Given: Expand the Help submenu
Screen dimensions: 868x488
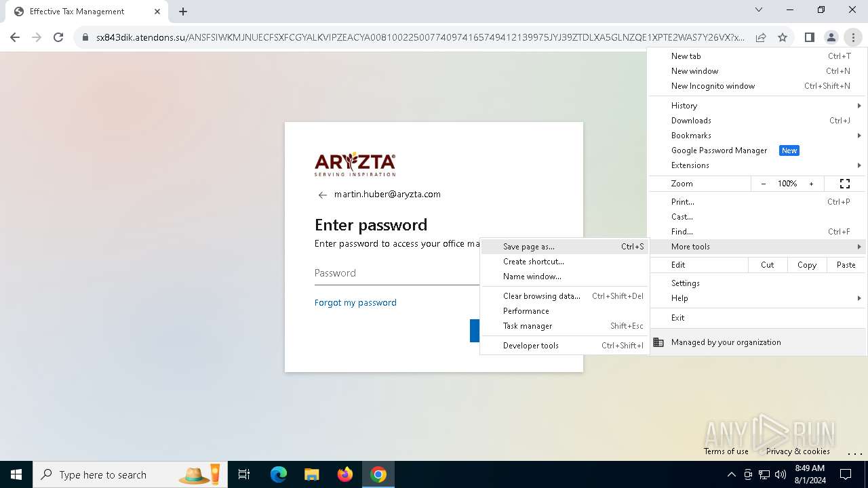Looking at the screenshot, I should [757, 298].
